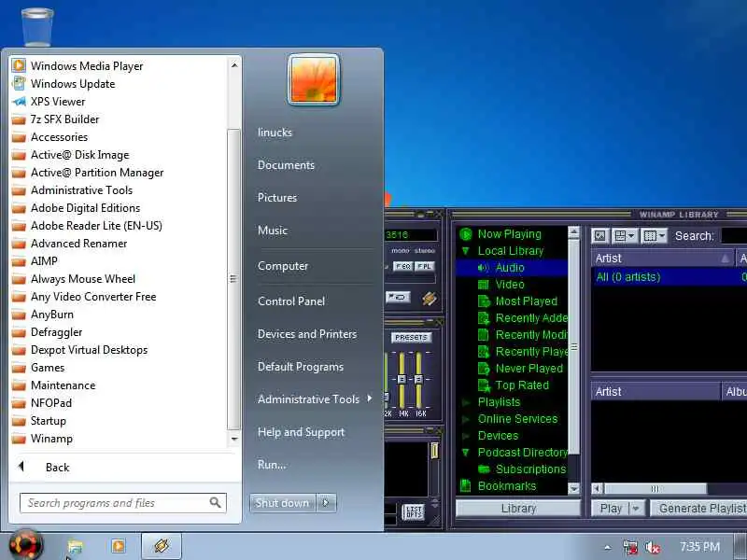This screenshot has width=747, height=560.
Task: Click the LIST OPTS button in Winamp playlist
Action: click(413, 511)
